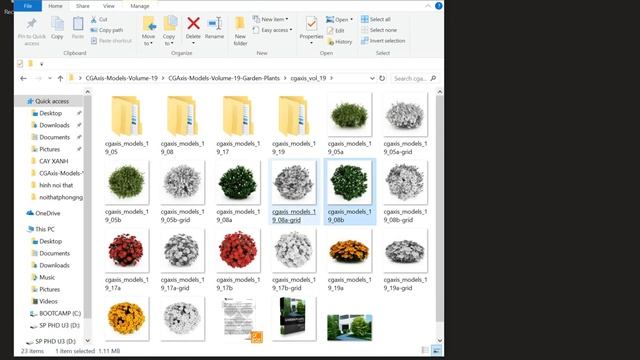Click navigation pane scrollbar

tap(87, 206)
